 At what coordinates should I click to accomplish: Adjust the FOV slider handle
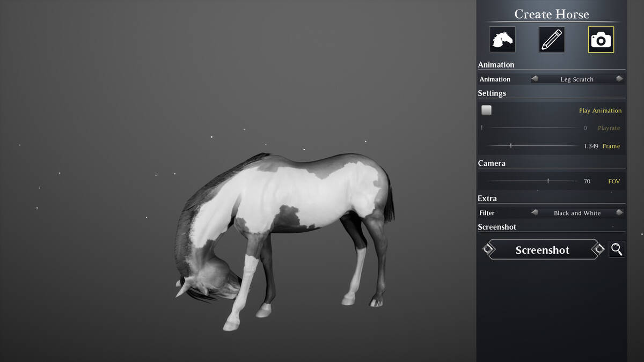tap(548, 181)
